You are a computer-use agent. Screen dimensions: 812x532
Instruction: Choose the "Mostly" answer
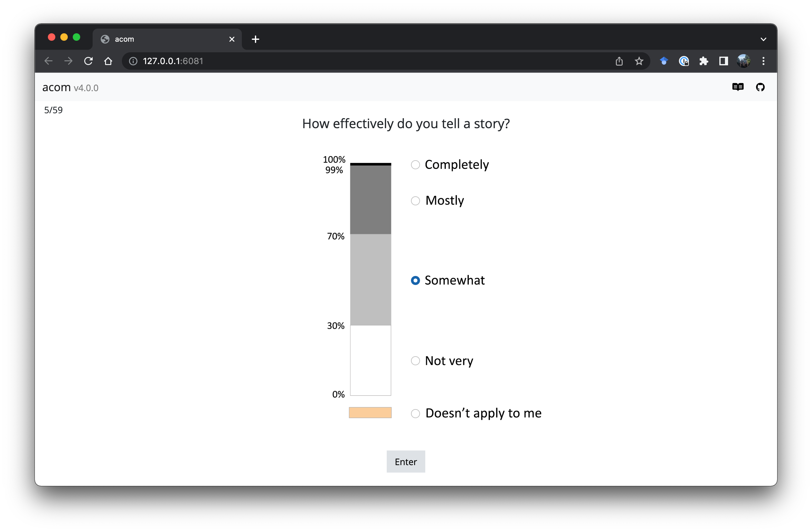415,201
